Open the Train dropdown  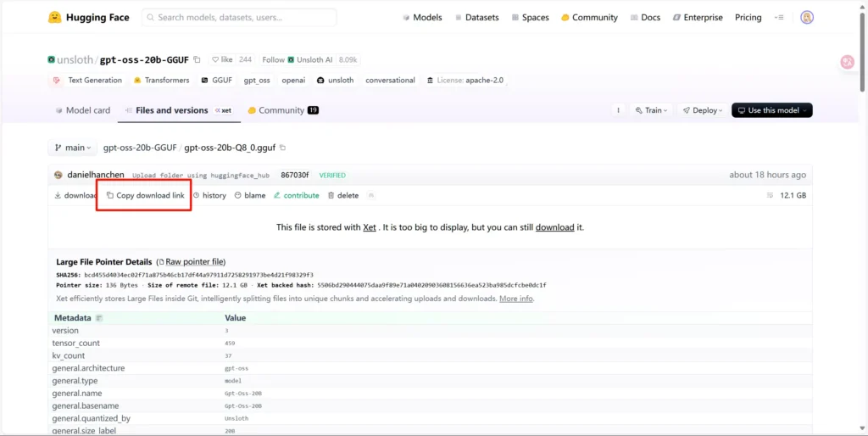coord(652,110)
